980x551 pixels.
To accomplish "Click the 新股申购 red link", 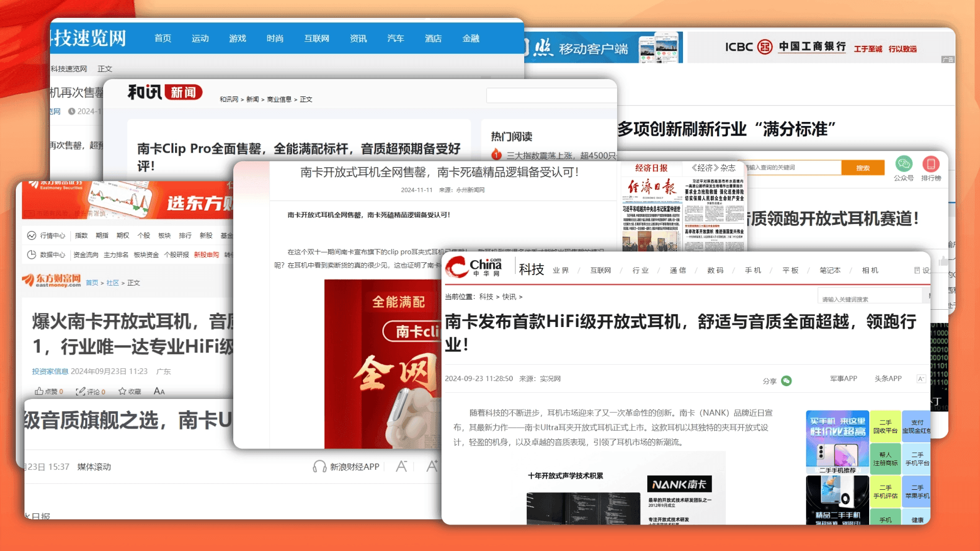I will tap(206, 255).
